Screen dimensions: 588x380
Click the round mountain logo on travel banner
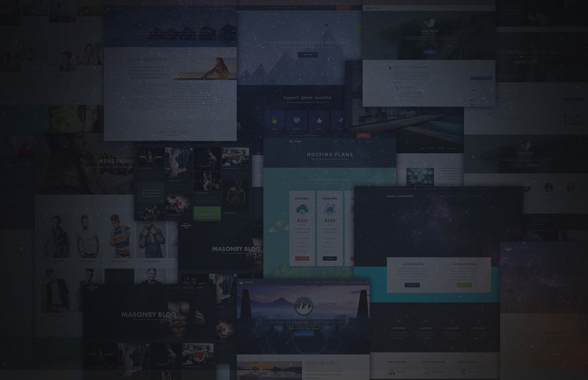(303, 306)
